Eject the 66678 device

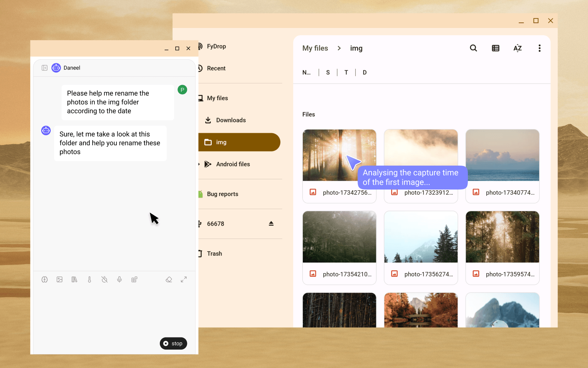click(x=271, y=223)
